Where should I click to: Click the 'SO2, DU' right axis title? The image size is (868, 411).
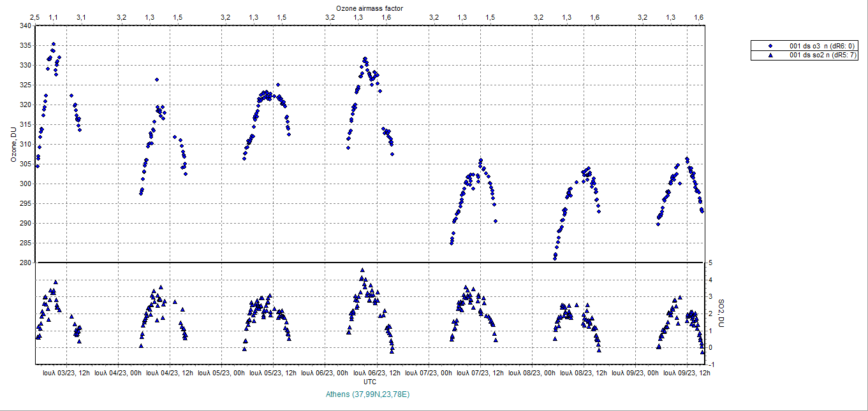click(x=721, y=314)
